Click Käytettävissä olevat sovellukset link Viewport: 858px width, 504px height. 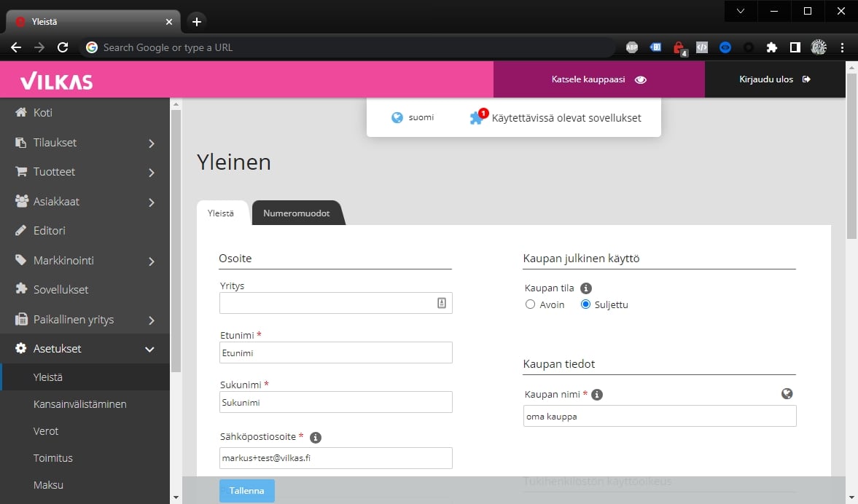(566, 118)
